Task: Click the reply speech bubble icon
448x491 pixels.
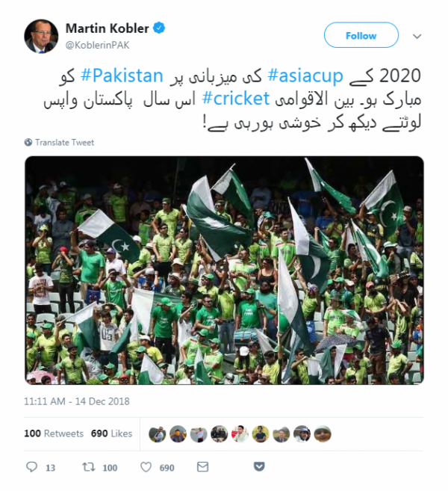Action: 31,467
